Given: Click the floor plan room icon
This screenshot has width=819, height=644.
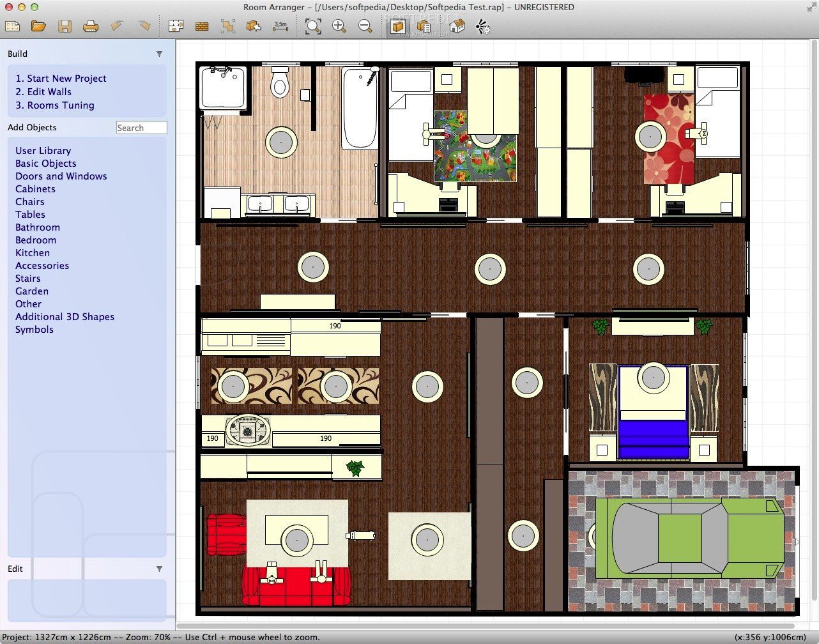Looking at the screenshot, I should coord(176,26).
